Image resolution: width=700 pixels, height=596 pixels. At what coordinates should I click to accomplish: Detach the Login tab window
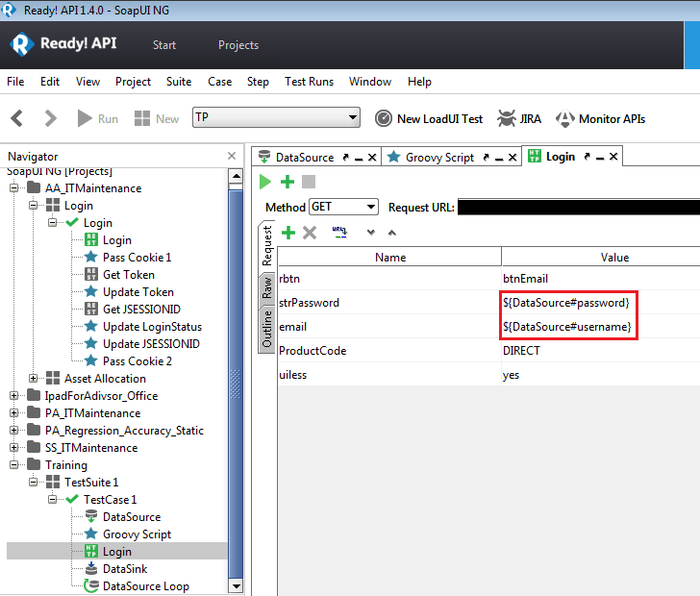(x=587, y=157)
